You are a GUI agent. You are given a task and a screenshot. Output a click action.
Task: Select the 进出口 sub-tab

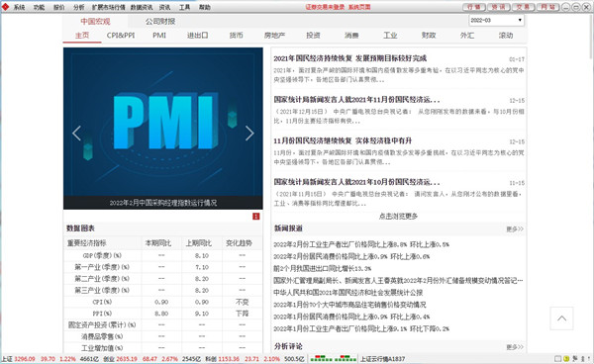click(x=198, y=36)
